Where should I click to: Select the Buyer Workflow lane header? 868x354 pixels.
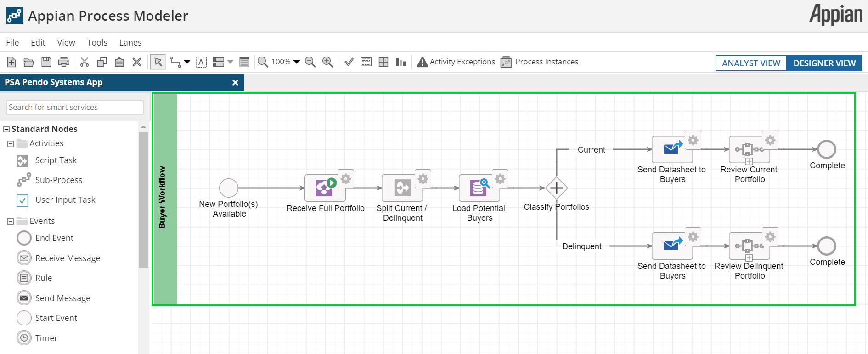165,199
